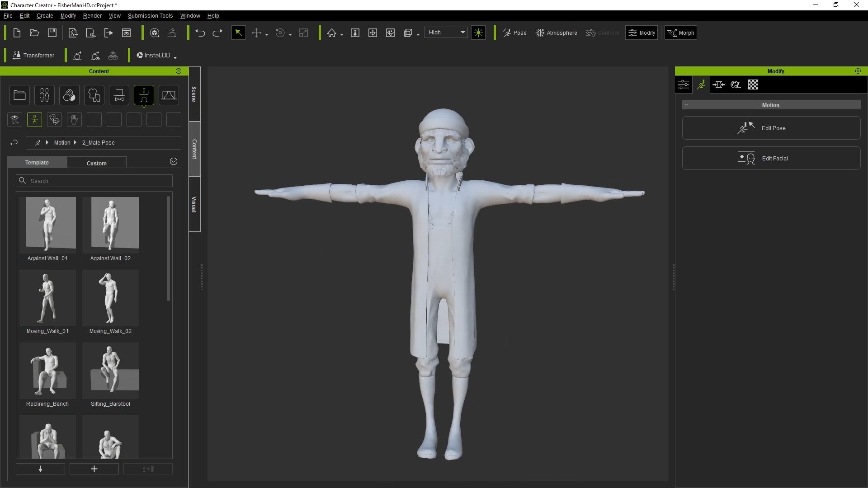Image resolution: width=868 pixels, height=488 pixels.
Task: Toggle Pose mode in toolbar
Action: click(514, 33)
